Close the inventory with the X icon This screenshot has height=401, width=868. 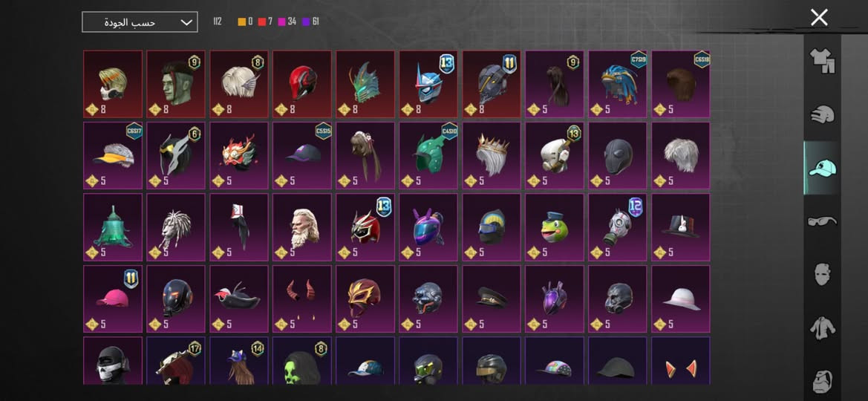(819, 17)
